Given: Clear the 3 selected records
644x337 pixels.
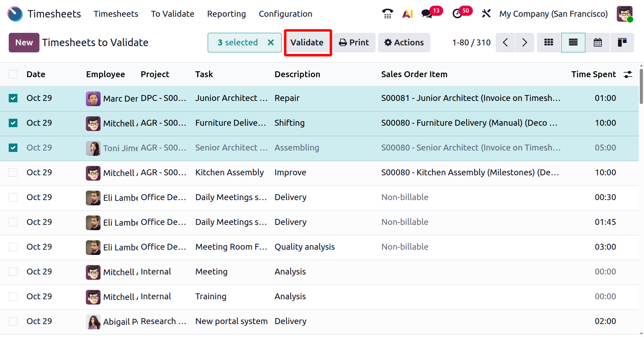Looking at the screenshot, I should click(271, 43).
